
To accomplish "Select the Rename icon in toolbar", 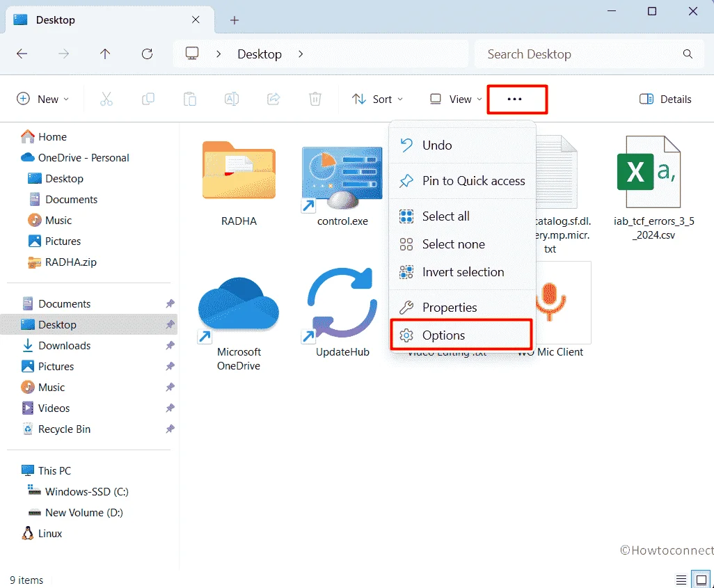I will 231,99.
